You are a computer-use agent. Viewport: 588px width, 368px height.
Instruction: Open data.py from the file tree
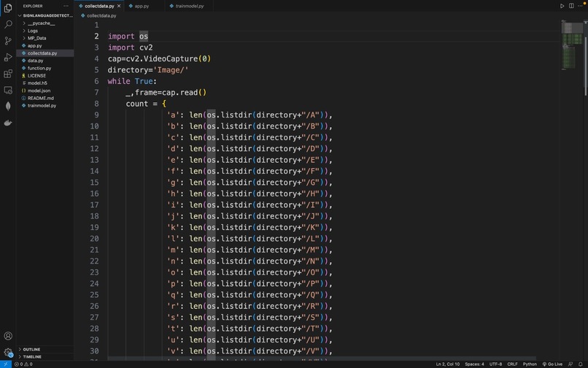click(45, 61)
